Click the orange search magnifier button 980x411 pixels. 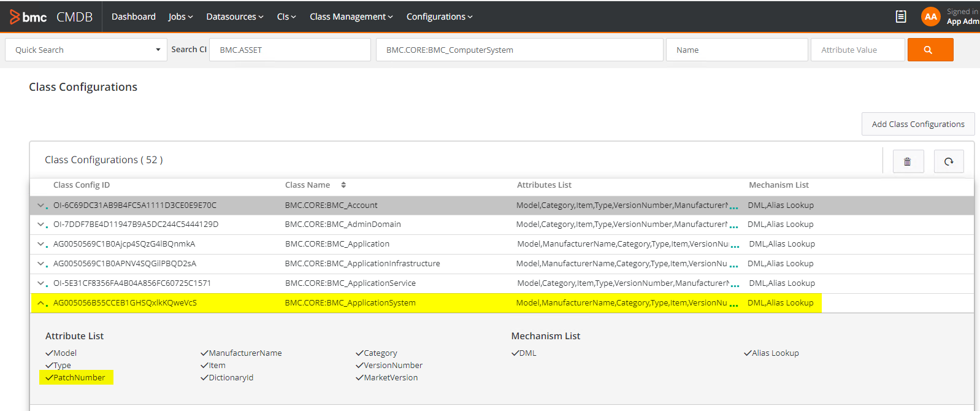tap(930, 50)
